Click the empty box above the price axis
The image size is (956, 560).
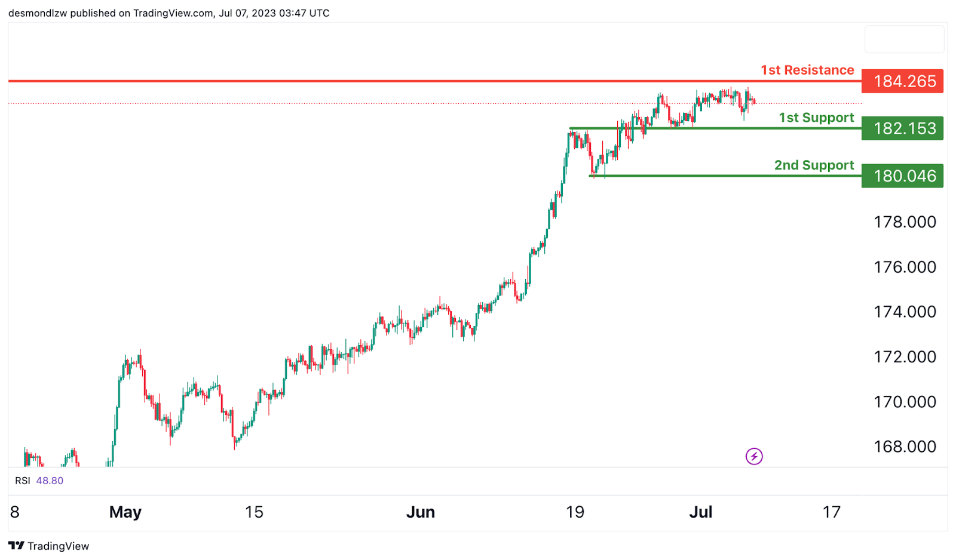(x=904, y=39)
